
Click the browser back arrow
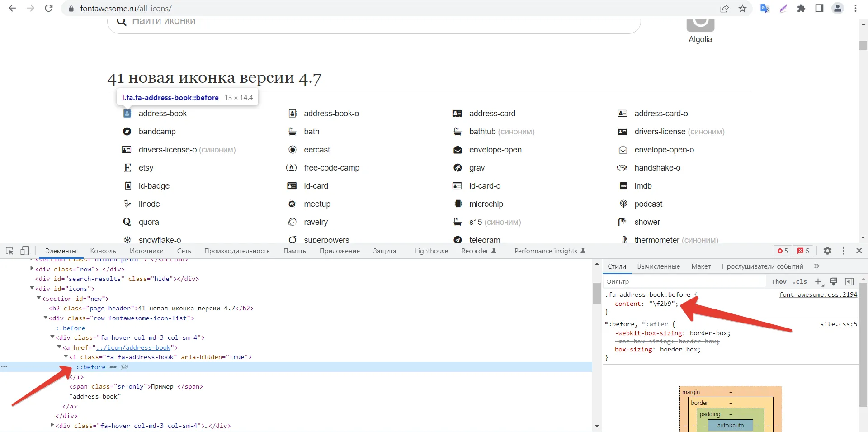(12, 8)
